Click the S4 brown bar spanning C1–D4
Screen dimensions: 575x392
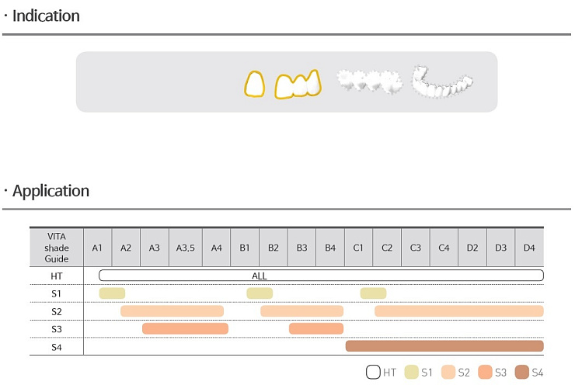pos(444,346)
